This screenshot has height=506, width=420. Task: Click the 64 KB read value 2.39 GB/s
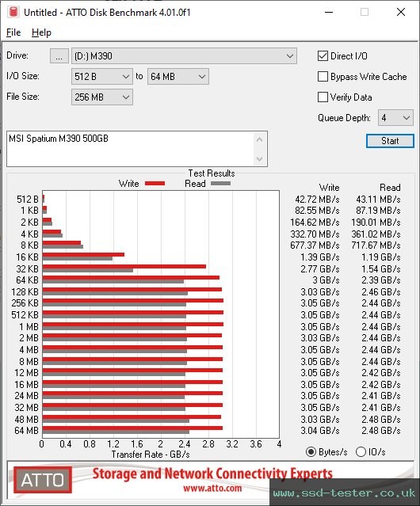point(381,280)
